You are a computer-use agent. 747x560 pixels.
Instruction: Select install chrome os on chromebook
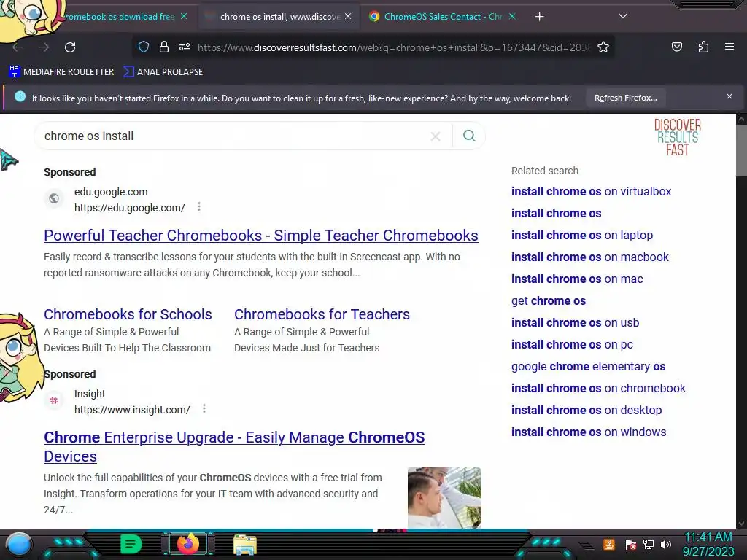click(598, 389)
